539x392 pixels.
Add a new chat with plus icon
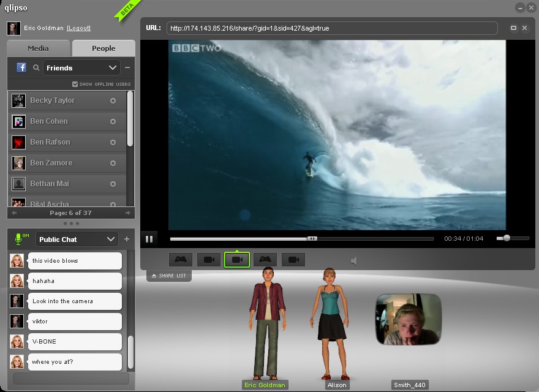click(x=127, y=239)
